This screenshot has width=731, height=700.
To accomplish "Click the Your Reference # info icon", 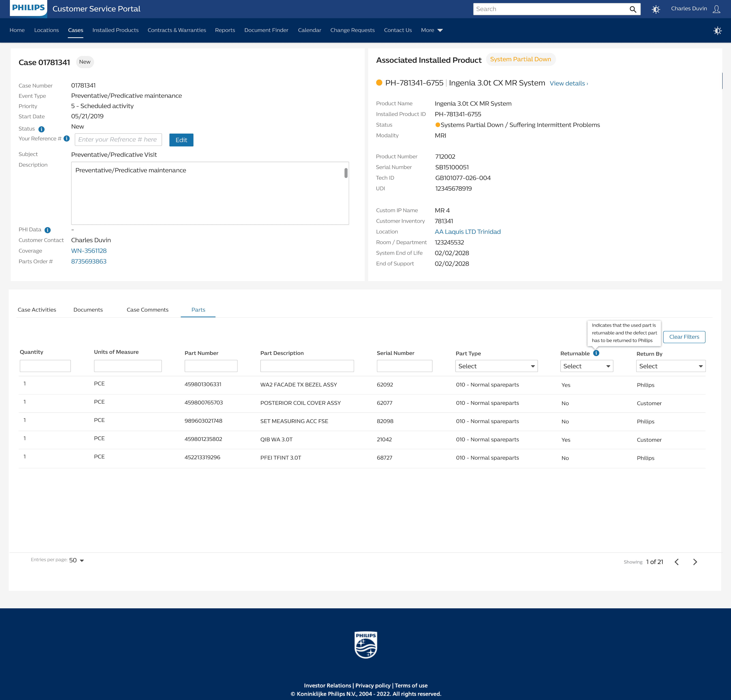I will tap(67, 139).
